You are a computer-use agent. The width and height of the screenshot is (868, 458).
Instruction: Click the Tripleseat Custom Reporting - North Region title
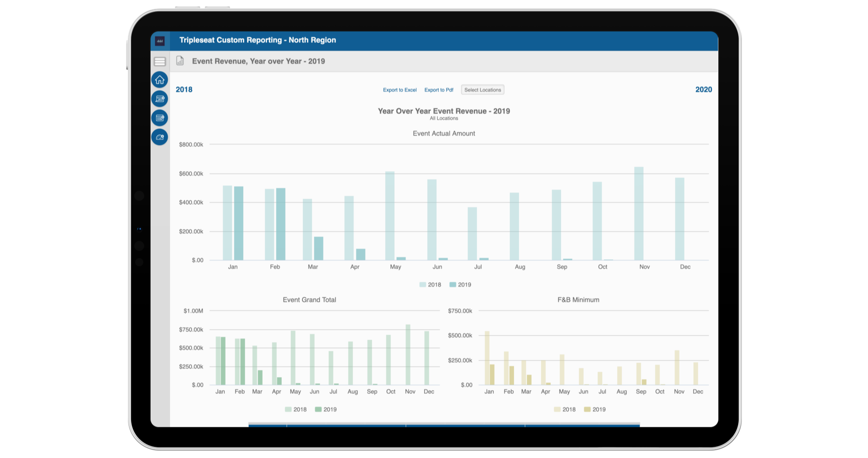[x=258, y=40]
